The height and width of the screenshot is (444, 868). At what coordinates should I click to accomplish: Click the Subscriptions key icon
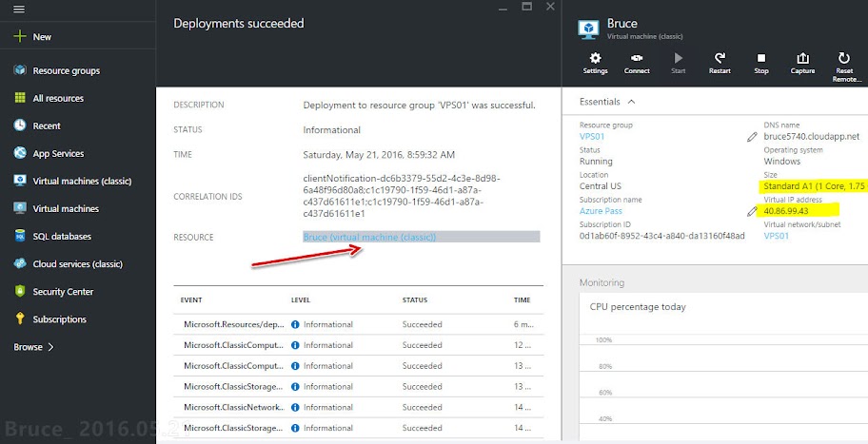click(20, 319)
